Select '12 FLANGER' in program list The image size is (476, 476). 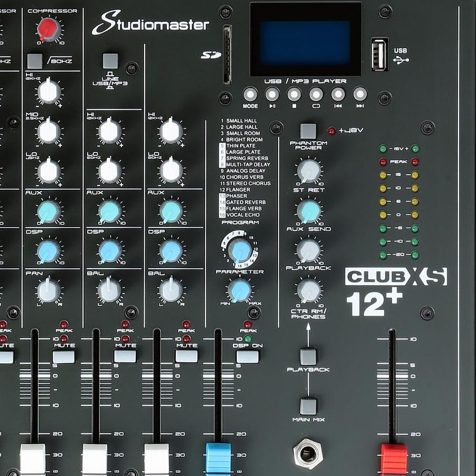tap(235, 190)
